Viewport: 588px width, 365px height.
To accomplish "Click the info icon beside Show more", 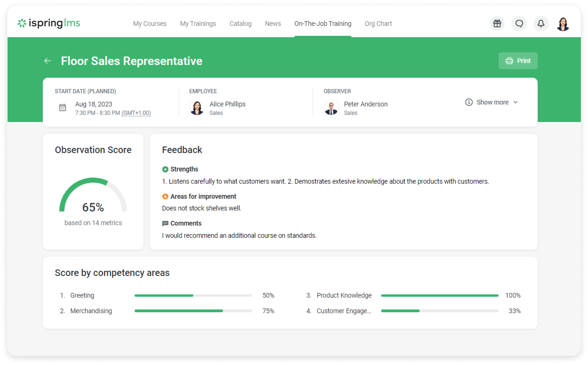I will (x=469, y=102).
